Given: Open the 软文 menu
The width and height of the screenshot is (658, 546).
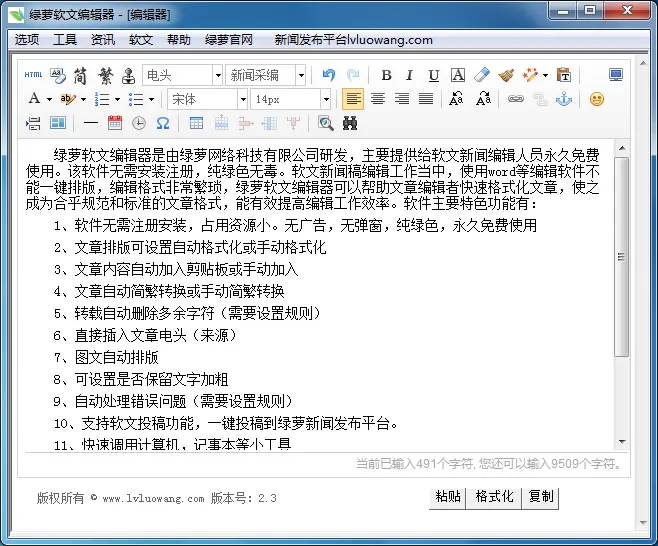Looking at the screenshot, I should click(x=141, y=40).
